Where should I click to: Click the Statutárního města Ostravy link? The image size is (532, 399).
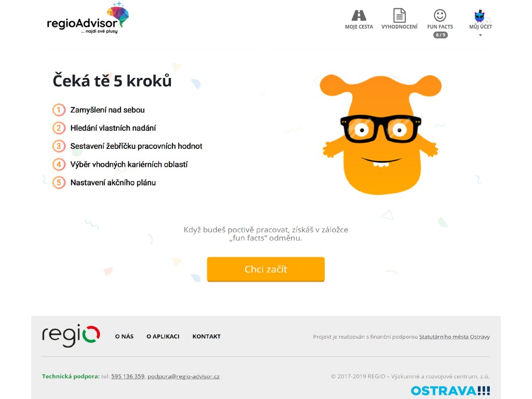tap(454, 337)
